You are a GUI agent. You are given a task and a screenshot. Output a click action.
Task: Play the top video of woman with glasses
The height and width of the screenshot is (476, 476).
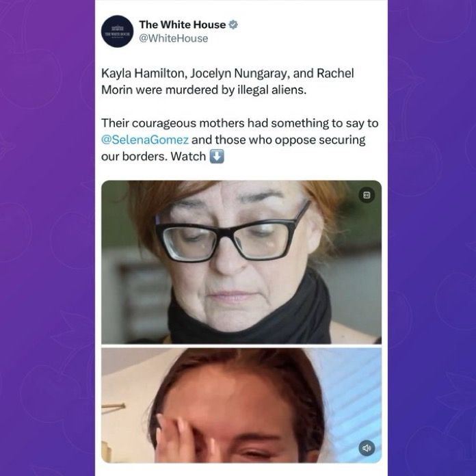coord(241,262)
